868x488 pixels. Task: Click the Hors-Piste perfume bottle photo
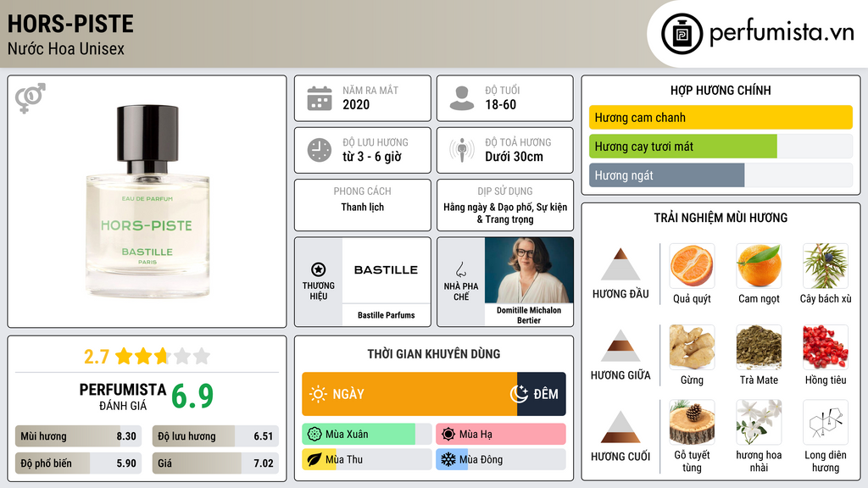(147, 202)
